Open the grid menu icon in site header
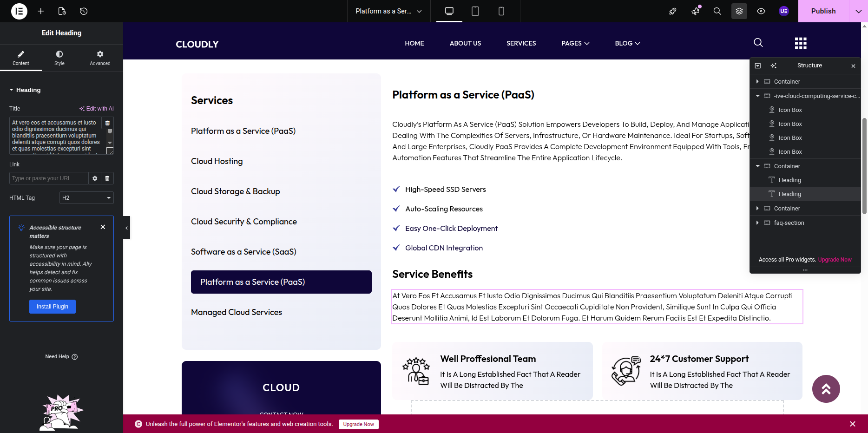 tap(801, 43)
